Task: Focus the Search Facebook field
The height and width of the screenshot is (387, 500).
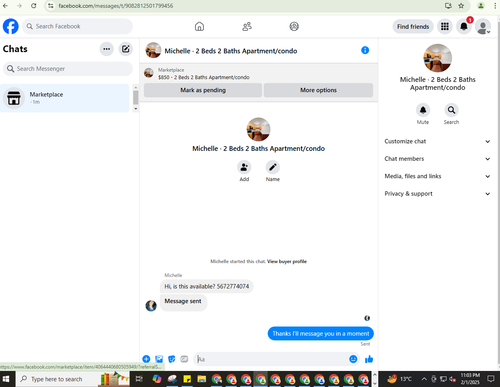Action: coord(77,26)
